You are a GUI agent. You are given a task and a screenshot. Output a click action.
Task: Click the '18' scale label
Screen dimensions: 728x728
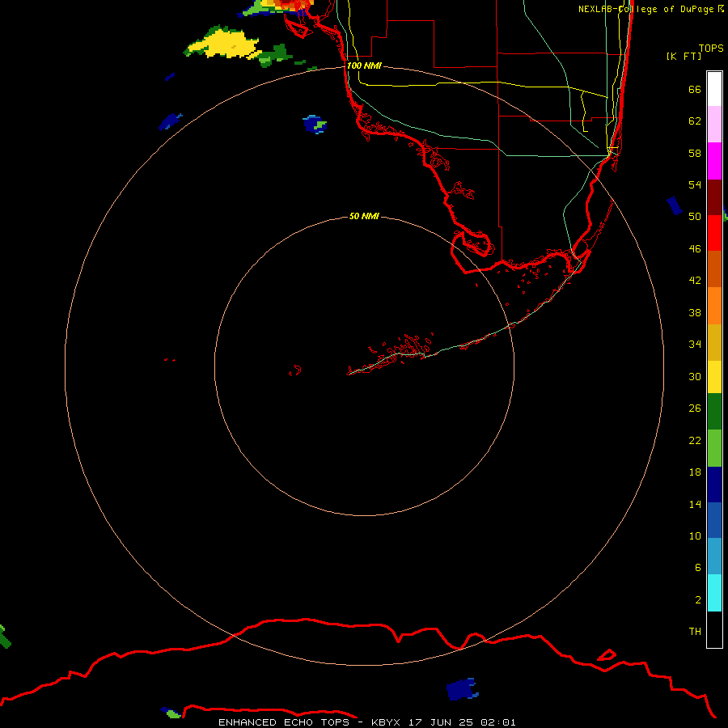point(695,472)
